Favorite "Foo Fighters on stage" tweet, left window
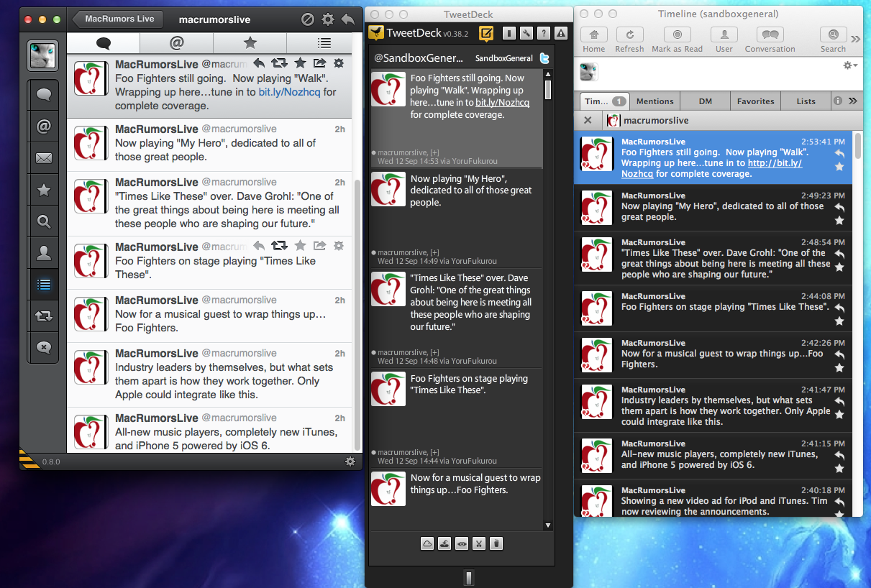Viewport: 871px width, 588px height. [300, 246]
